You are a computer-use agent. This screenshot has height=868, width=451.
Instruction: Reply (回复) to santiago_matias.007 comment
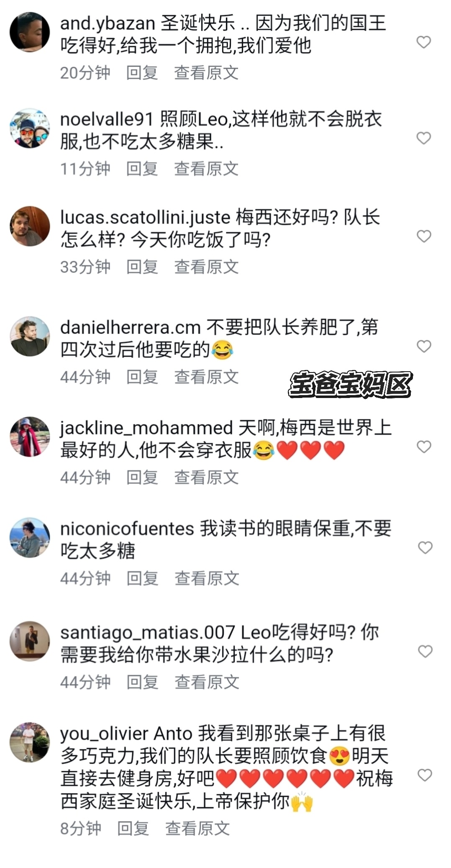tap(143, 682)
